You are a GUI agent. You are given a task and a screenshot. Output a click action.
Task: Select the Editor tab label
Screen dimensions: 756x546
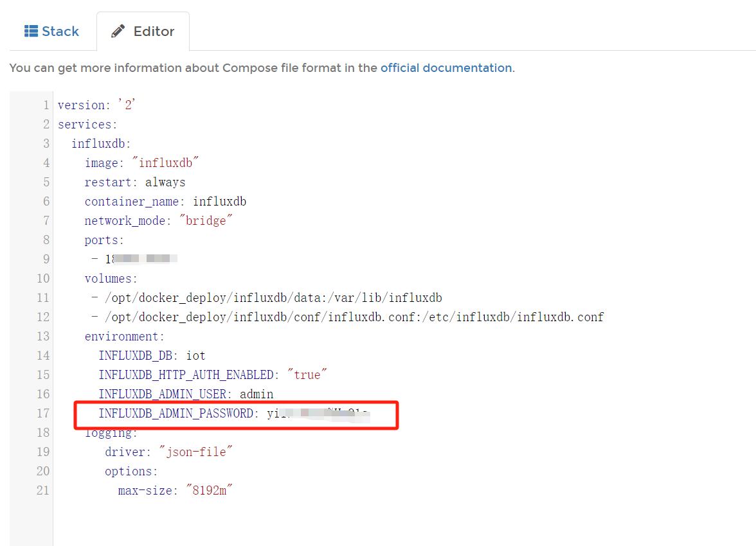click(x=154, y=31)
